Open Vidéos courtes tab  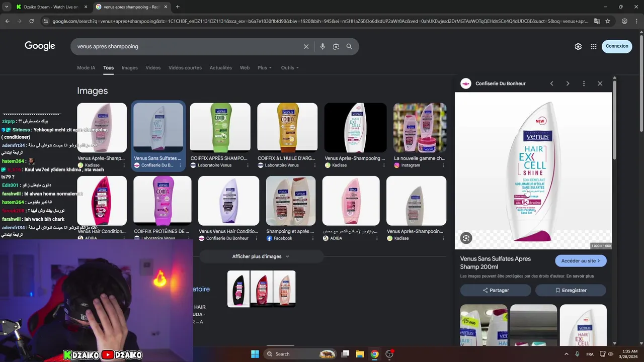(x=185, y=68)
